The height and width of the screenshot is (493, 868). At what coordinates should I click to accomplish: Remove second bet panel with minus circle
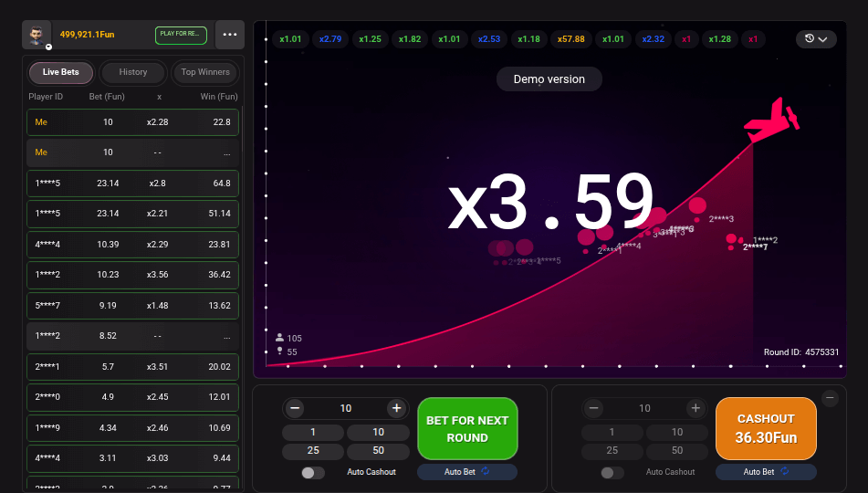tap(830, 398)
